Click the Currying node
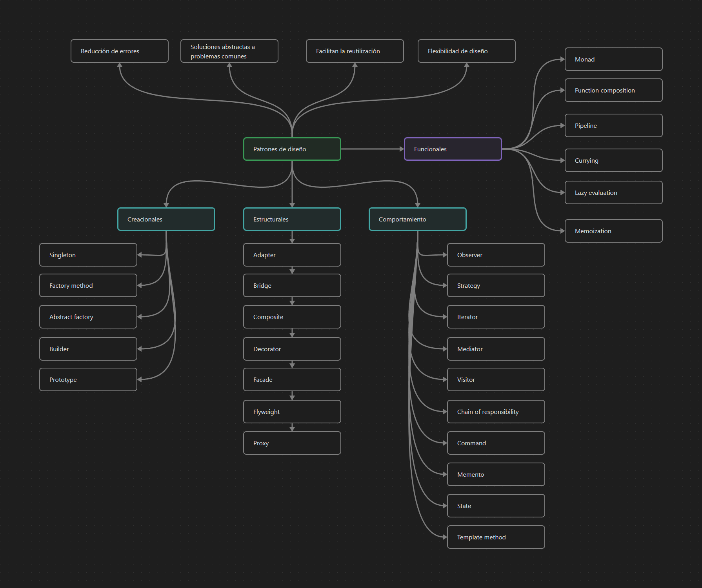 point(614,160)
